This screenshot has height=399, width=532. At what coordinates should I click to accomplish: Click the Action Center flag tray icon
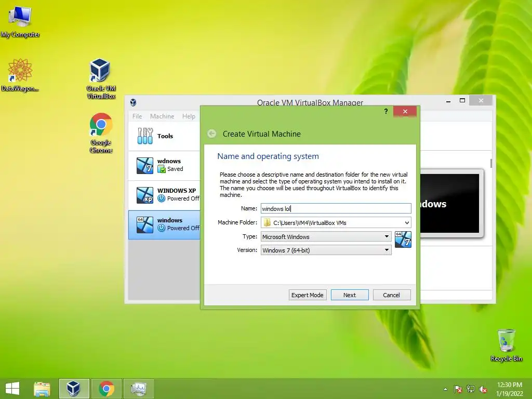tap(458, 389)
